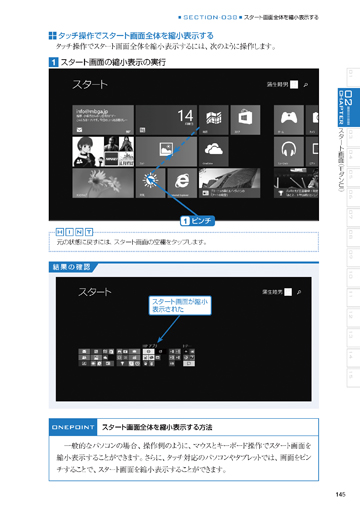Open the Weather sun tile
The image size is (360, 510).
point(150,183)
